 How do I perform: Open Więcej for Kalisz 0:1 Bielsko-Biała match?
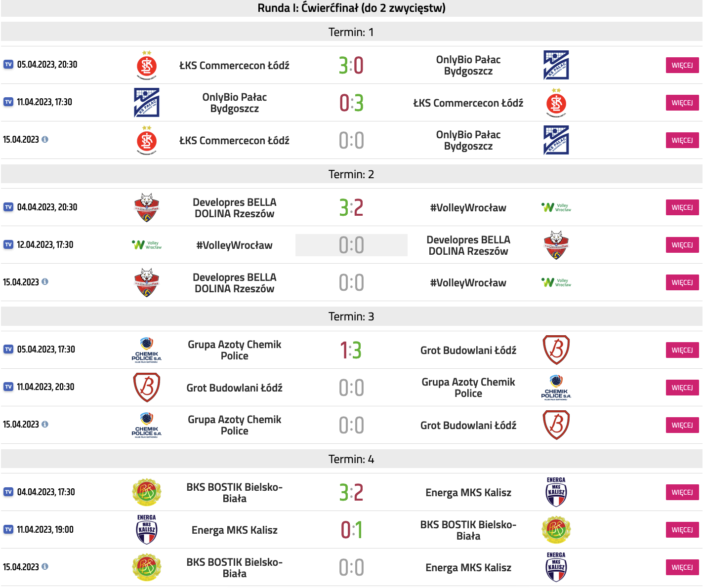click(x=682, y=530)
